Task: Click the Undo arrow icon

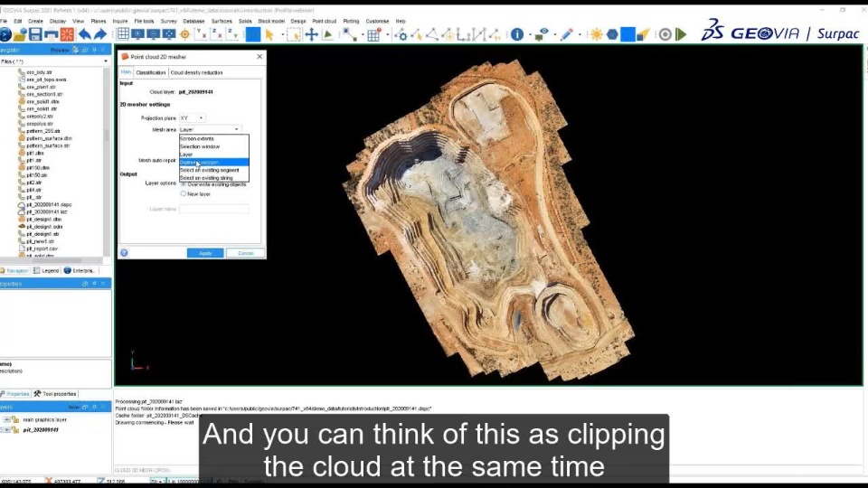Action: tap(84, 34)
